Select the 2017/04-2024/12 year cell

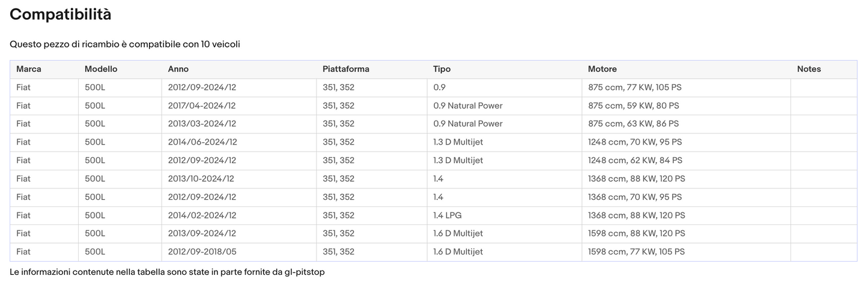tap(202, 106)
